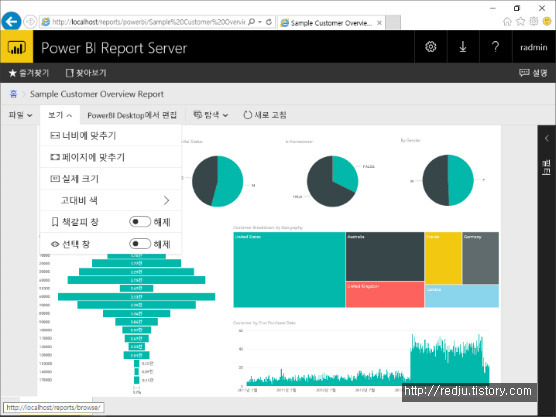
Task: Click the eye icon beside 선택 창
Action: tap(55, 244)
